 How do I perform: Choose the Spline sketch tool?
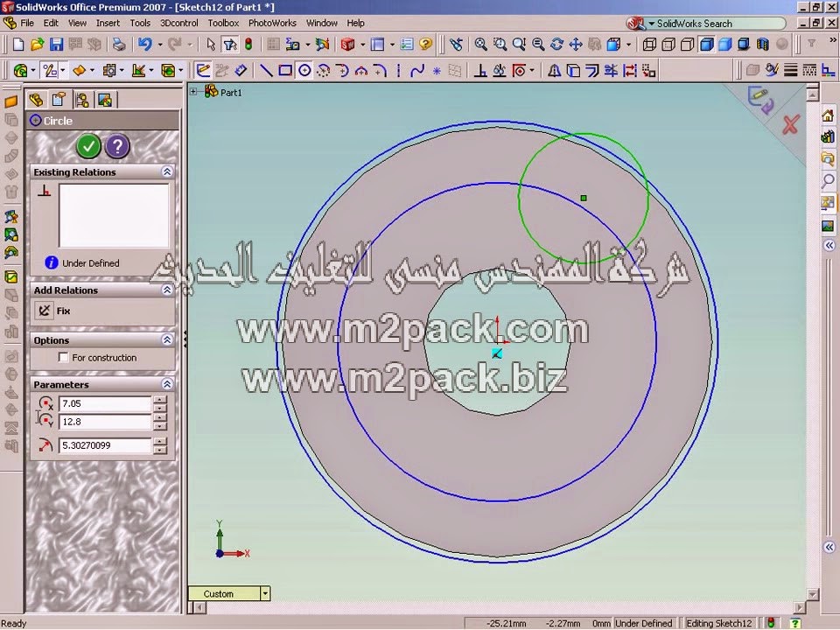(417, 70)
